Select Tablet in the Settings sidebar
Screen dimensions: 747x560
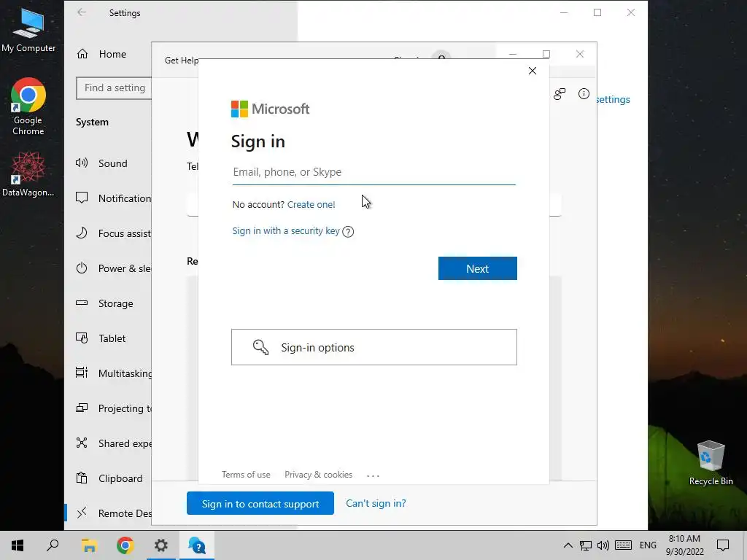pyautogui.click(x=108, y=338)
